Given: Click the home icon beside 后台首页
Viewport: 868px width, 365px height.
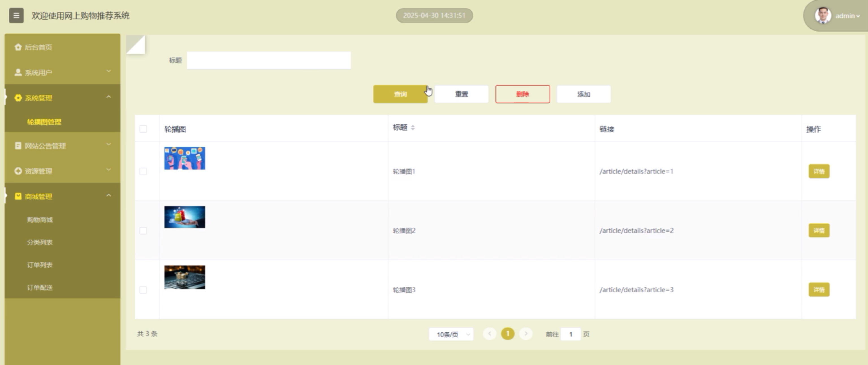Looking at the screenshot, I should click(x=18, y=47).
